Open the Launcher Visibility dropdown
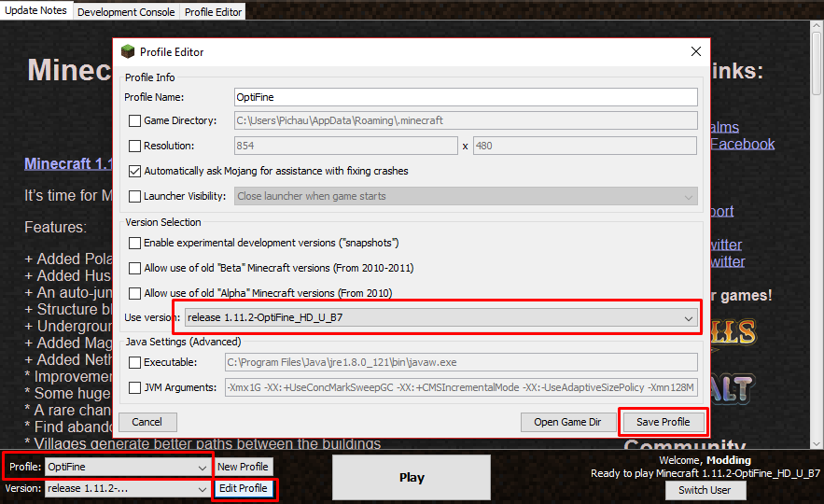 pyautogui.click(x=466, y=196)
